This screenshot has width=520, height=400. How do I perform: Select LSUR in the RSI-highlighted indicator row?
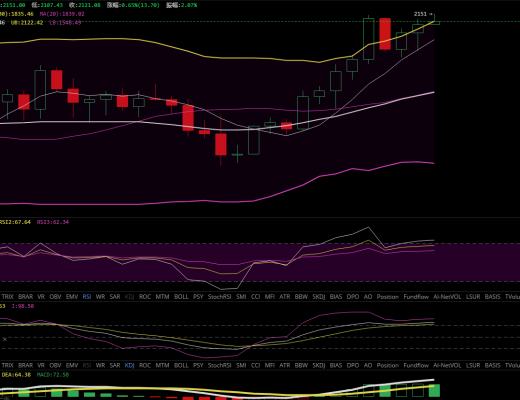[x=473, y=297]
